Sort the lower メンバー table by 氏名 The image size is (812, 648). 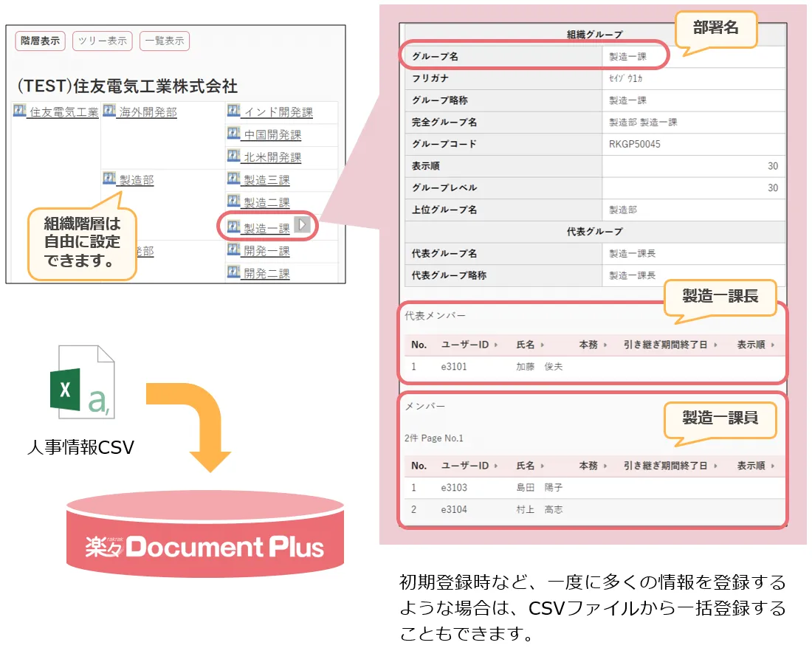[530, 466]
